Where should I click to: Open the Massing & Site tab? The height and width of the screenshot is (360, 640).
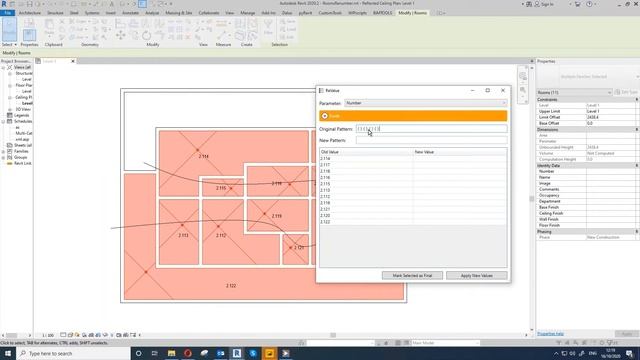[x=179, y=13]
